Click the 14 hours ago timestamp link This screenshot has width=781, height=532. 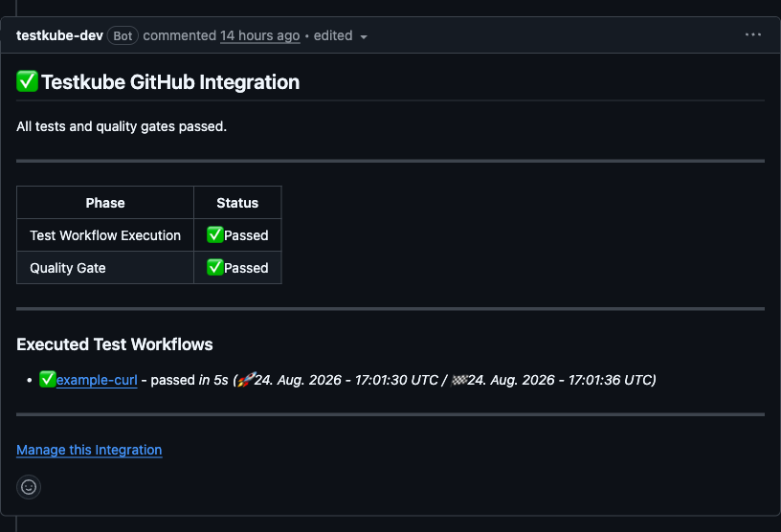coord(260,35)
